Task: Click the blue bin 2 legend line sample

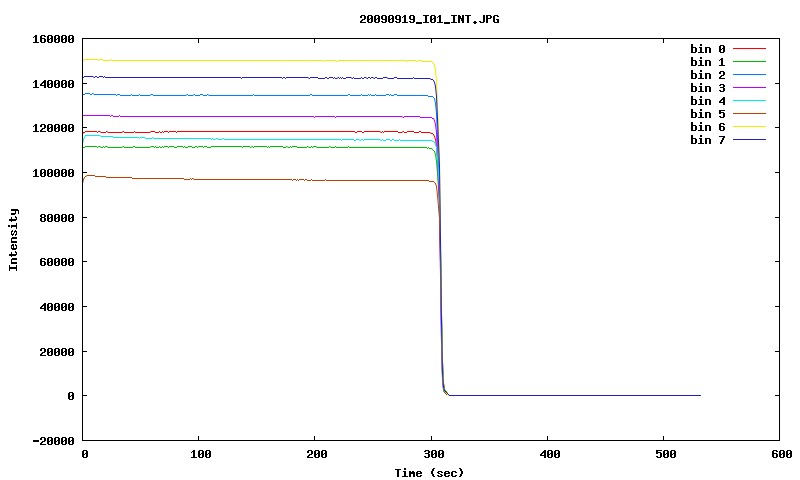Action: click(749, 74)
